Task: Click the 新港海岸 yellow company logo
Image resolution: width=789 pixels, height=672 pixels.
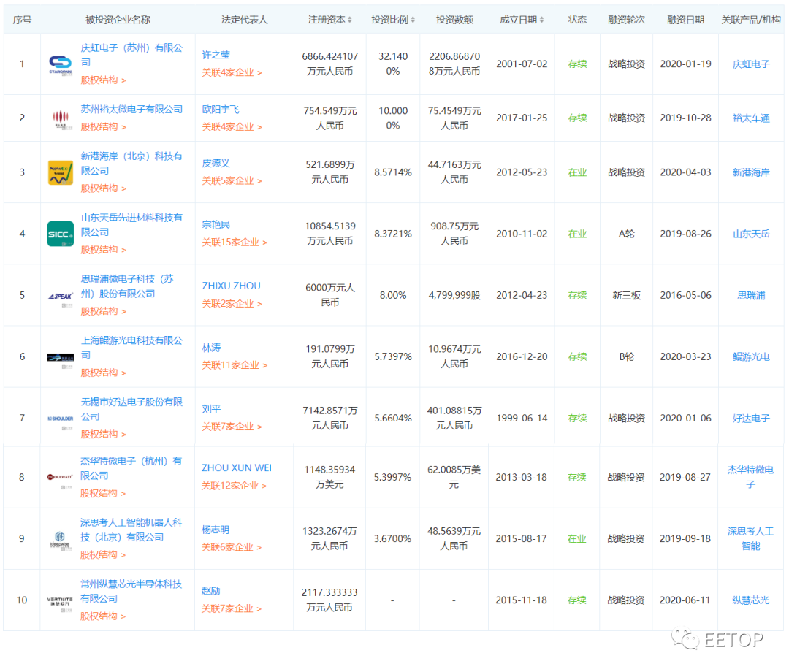Action: point(61,173)
